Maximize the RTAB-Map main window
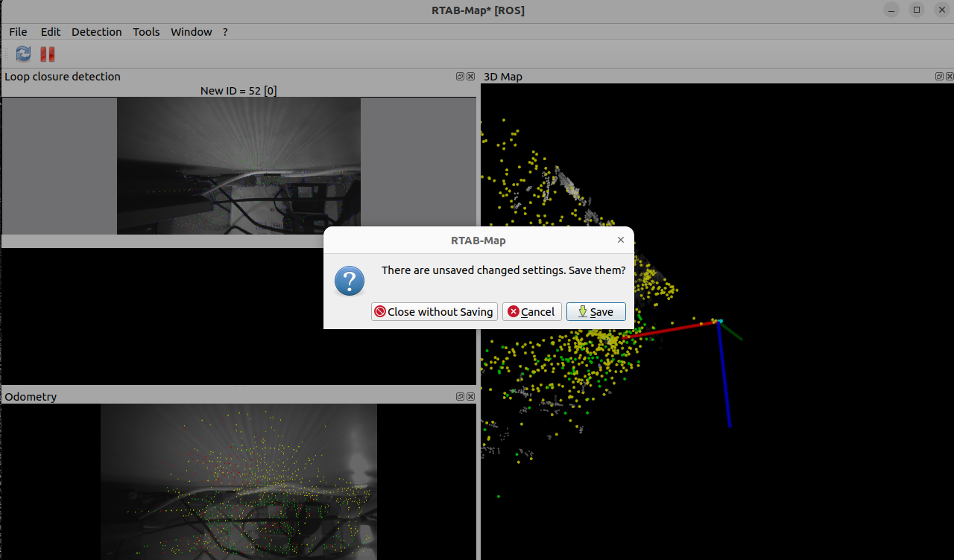Viewport: 954px width, 560px height. [x=917, y=10]
